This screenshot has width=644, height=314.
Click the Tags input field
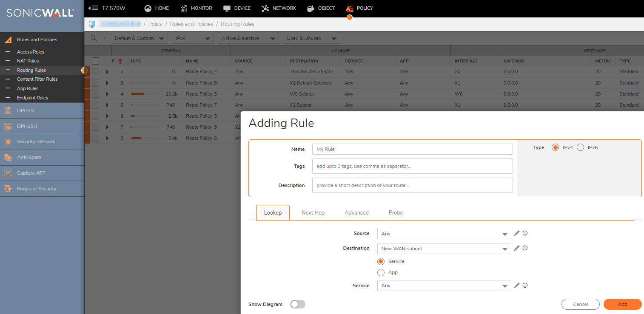click(x=413, y=166)
